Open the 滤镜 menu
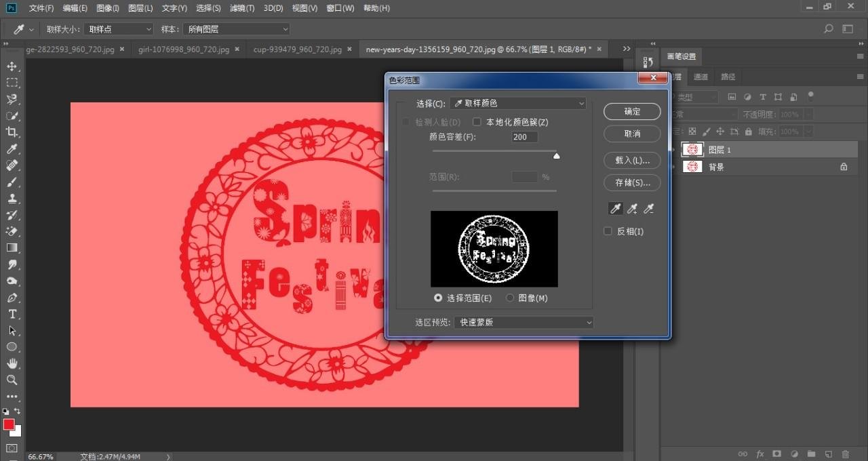 click(x=241, y=8)
